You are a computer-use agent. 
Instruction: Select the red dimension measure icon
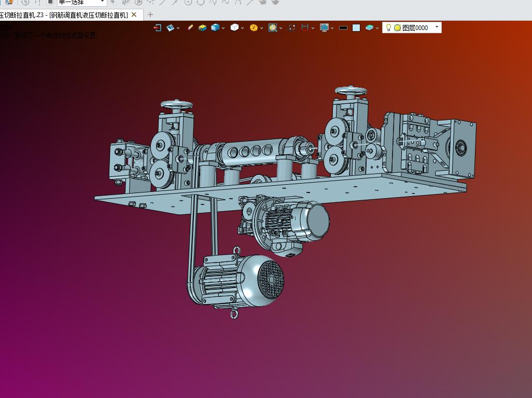point(305,28)
